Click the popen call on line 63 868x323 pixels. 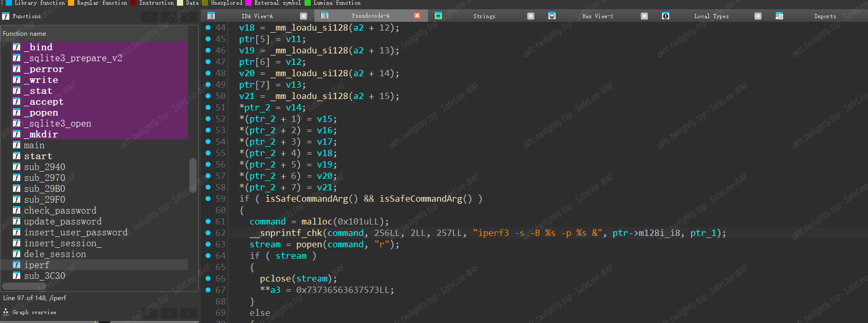(309, 244)
